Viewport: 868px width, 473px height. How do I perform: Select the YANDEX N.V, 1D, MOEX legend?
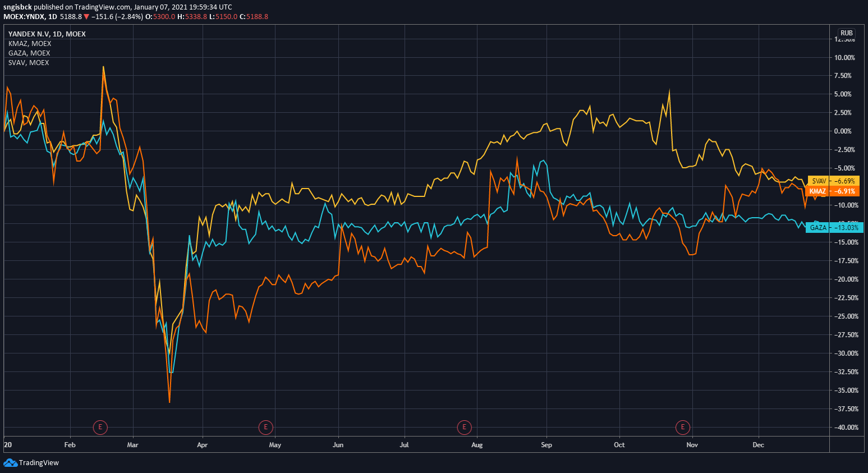tap(47, 34)
